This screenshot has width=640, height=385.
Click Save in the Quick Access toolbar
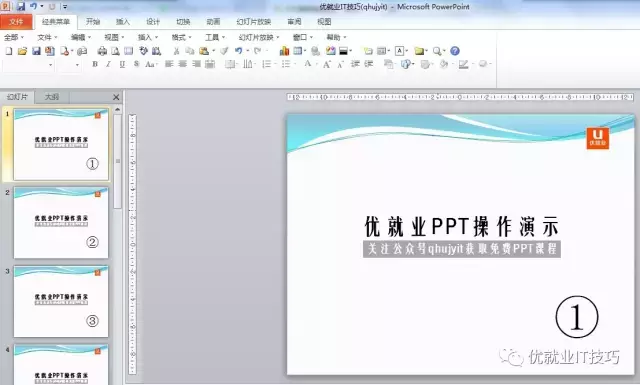[x=21, y=7]
